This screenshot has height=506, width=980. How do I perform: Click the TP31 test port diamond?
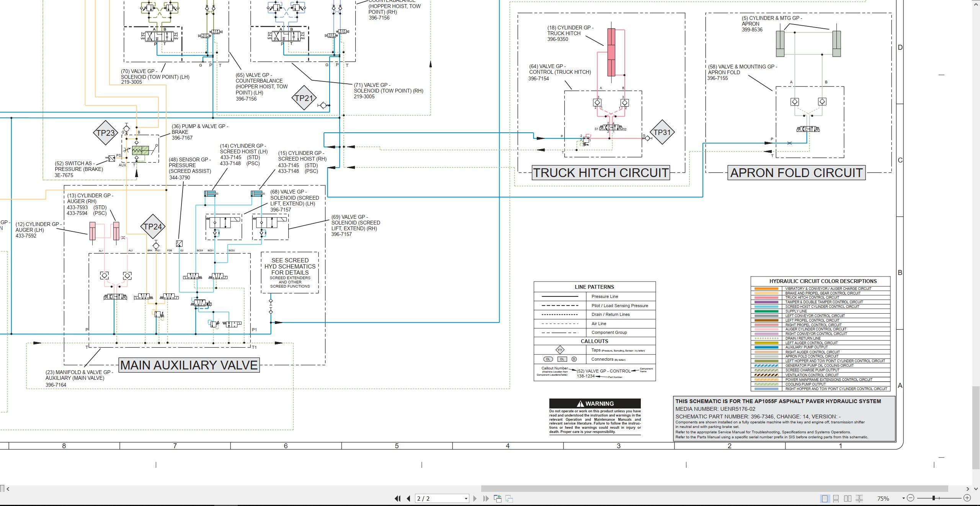(662, 132)
